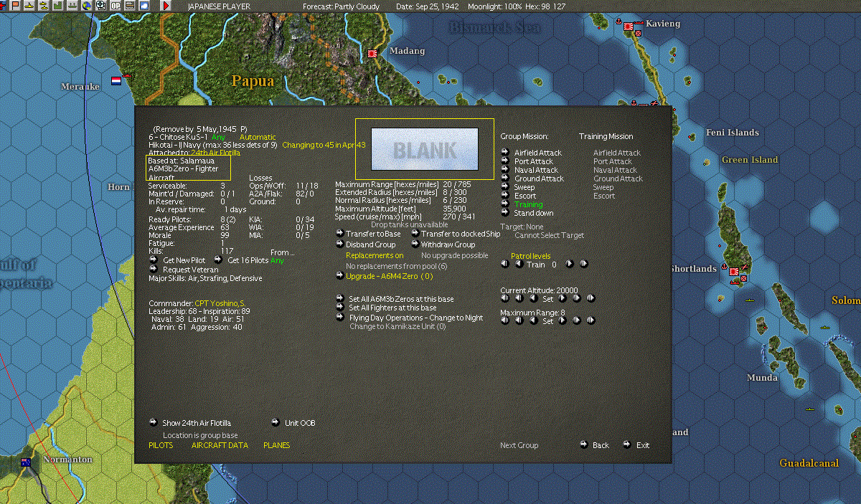The image size is (861, 504).
Task: Click the red airplane icon in toolbar
Action: point(3,6)
